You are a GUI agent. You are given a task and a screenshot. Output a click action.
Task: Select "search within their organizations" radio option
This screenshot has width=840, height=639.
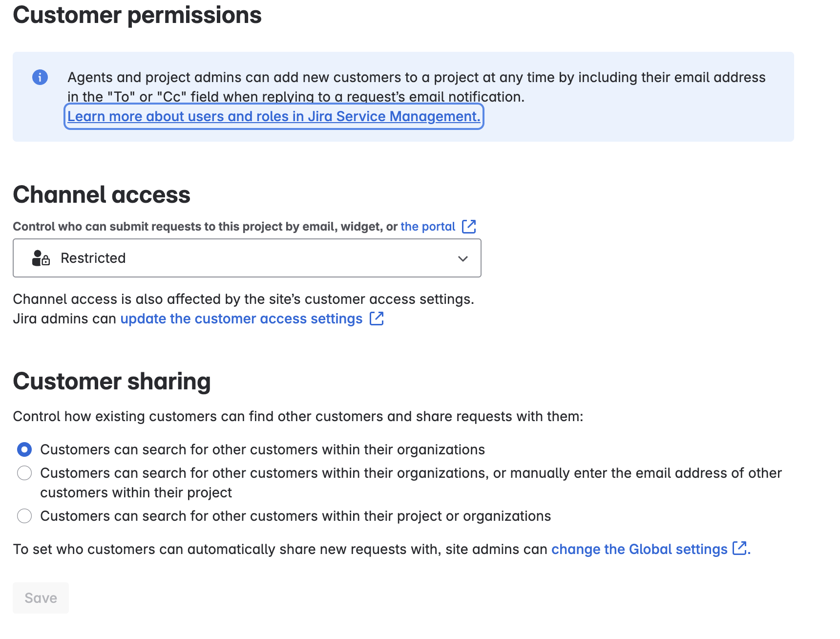[24, 449]
